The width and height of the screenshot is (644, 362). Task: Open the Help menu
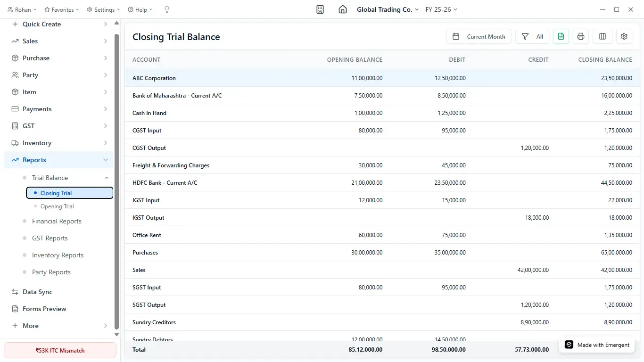coord(139,9)
